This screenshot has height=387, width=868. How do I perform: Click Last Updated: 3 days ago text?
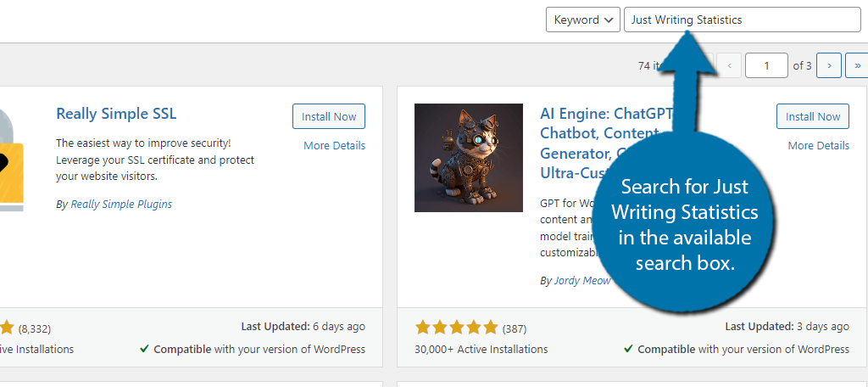[787, 327]
